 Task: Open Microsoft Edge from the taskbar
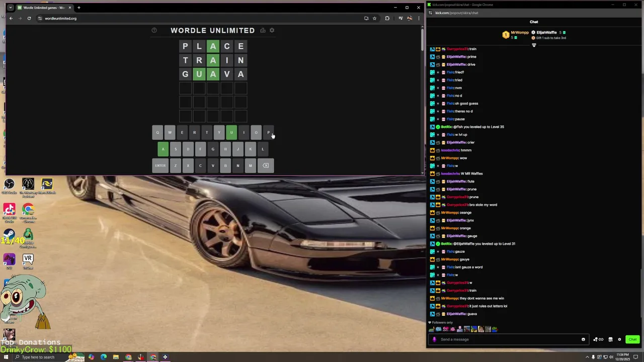click(x=104, y=357)
